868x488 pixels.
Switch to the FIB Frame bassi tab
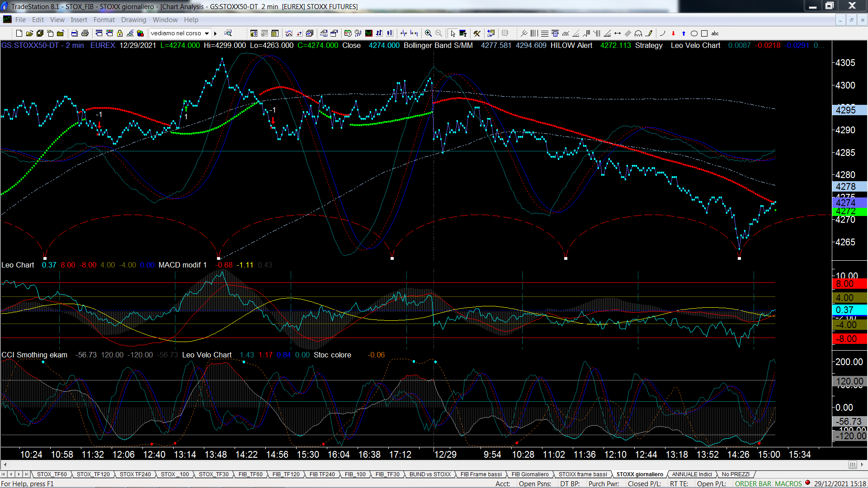click(x=481, y=474)
